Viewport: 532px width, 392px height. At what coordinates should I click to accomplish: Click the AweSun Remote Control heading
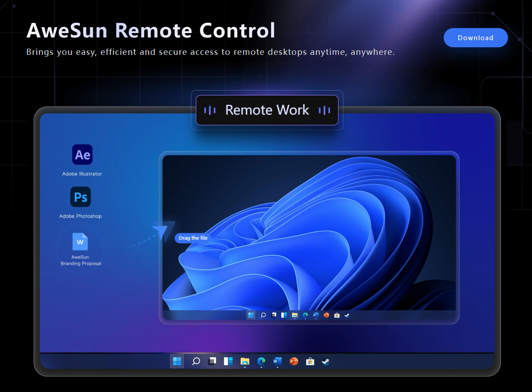click(151, 30)
